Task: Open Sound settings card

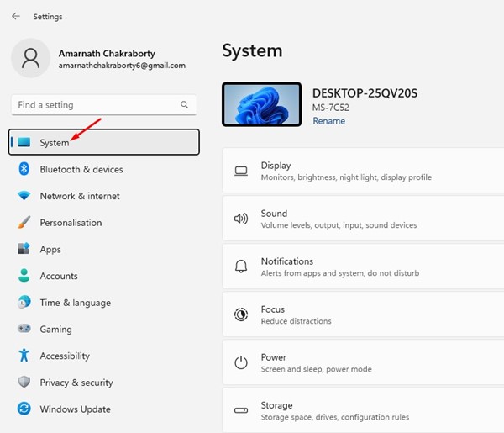Action: click(363, 219)
